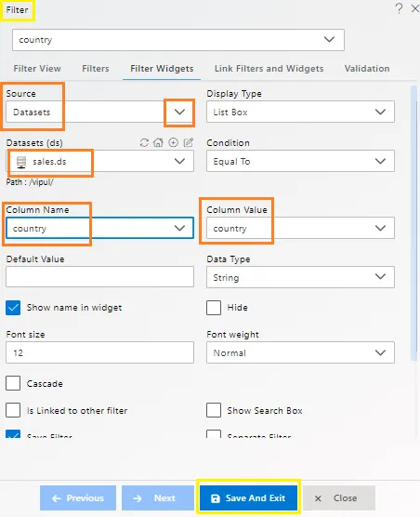Expand the Font weight dropdown

pyautogui.click(x=300, y=352)
